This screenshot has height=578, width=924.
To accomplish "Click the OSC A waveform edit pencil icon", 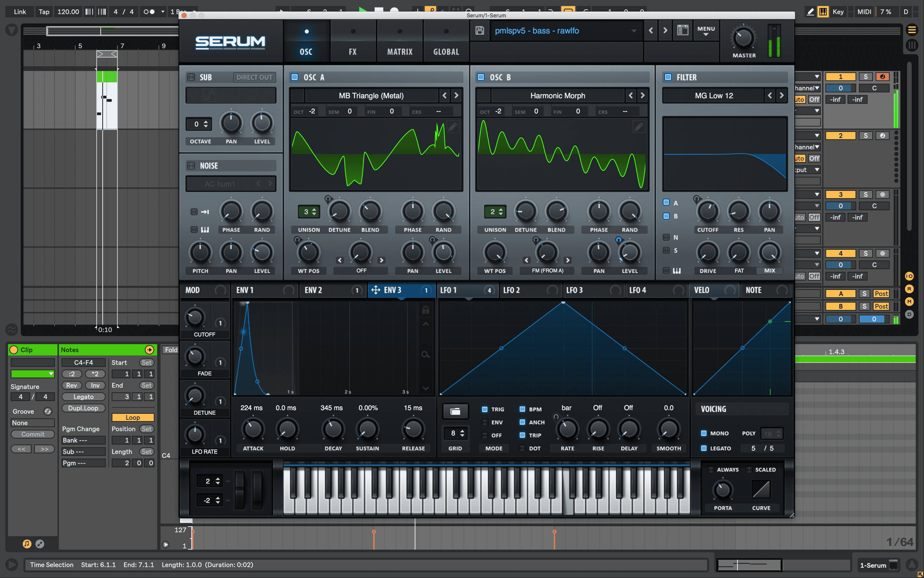I will pos(452,126).
